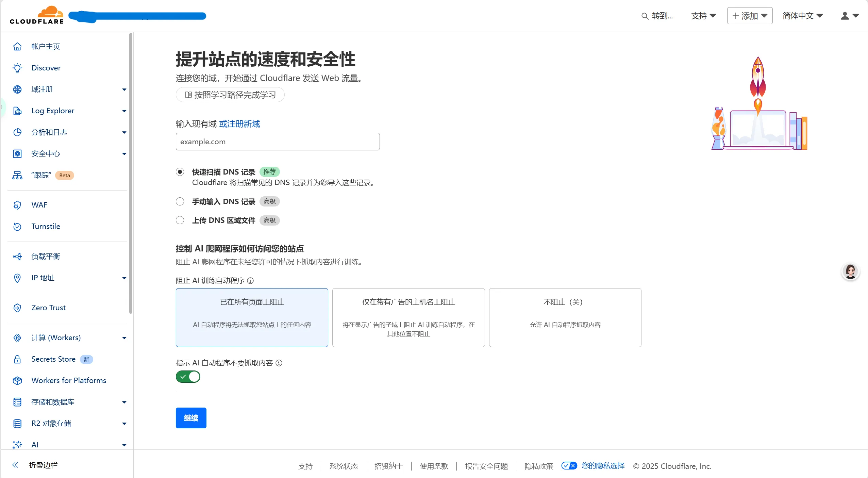Expand the 存储和数据库 sidebar section
The width and height of the screenshot is (868, 478).
click(124, 402)
